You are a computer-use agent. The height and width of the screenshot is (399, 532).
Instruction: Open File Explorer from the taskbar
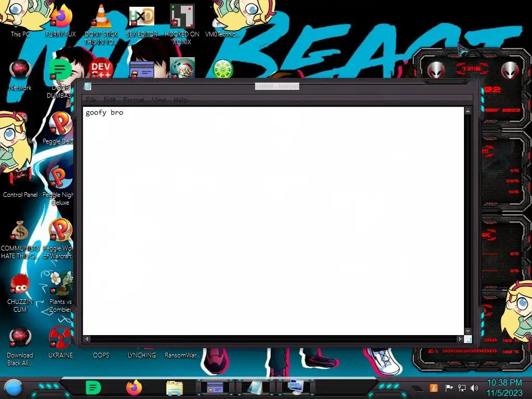tap(175, 388)
